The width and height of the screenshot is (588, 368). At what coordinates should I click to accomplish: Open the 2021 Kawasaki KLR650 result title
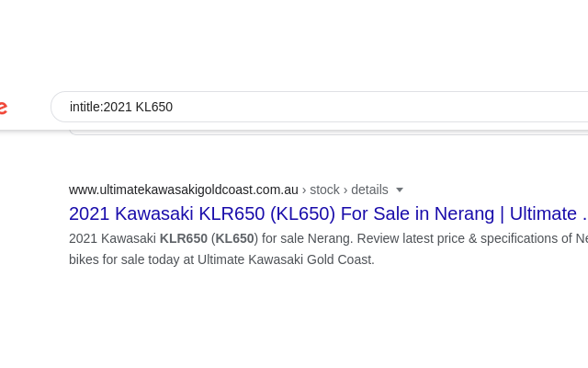(328, 213)
